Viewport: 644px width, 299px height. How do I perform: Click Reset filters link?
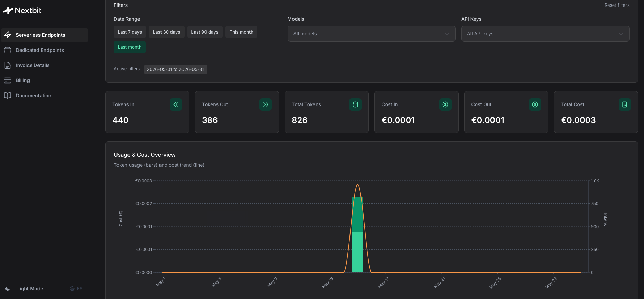point(617,5)
